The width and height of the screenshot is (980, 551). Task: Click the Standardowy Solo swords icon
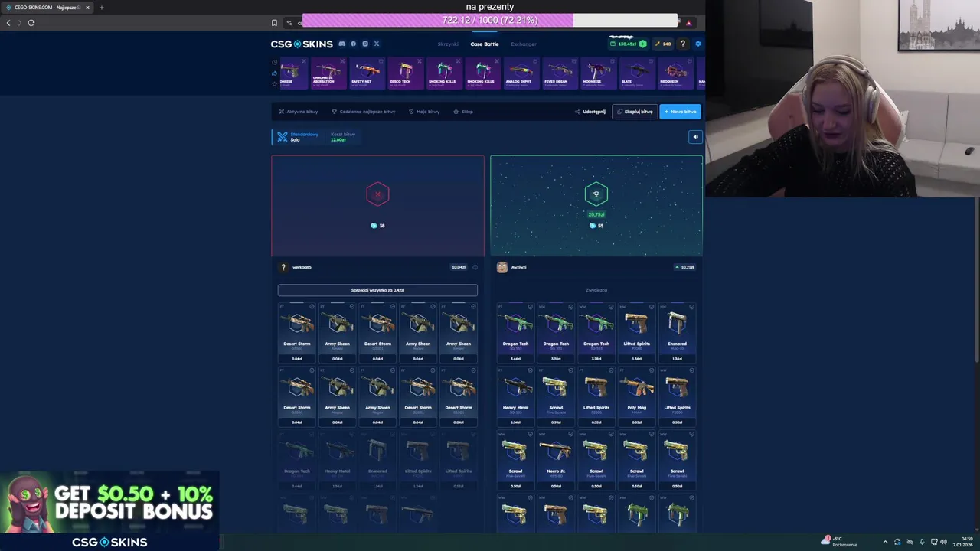[x=282, y=137]
